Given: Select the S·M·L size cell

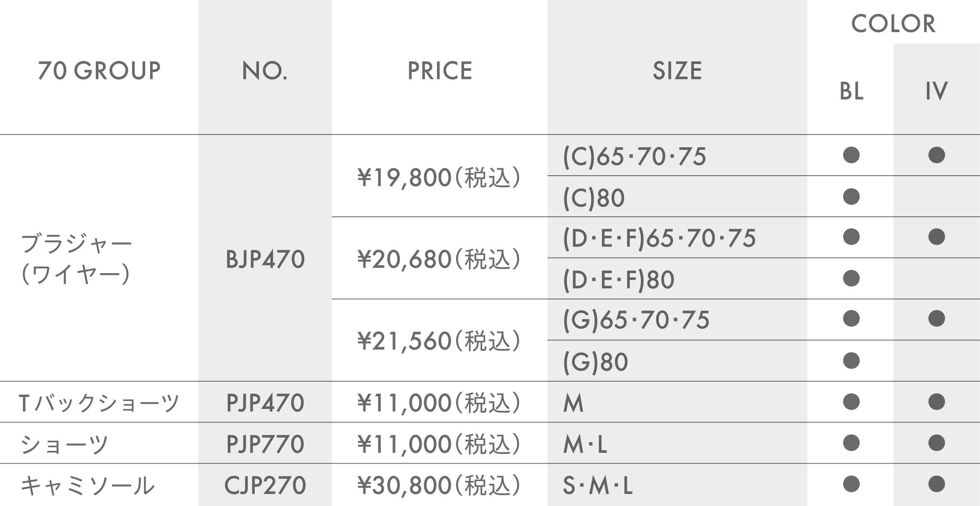Looking at the screenshot, I should (597, 485).
